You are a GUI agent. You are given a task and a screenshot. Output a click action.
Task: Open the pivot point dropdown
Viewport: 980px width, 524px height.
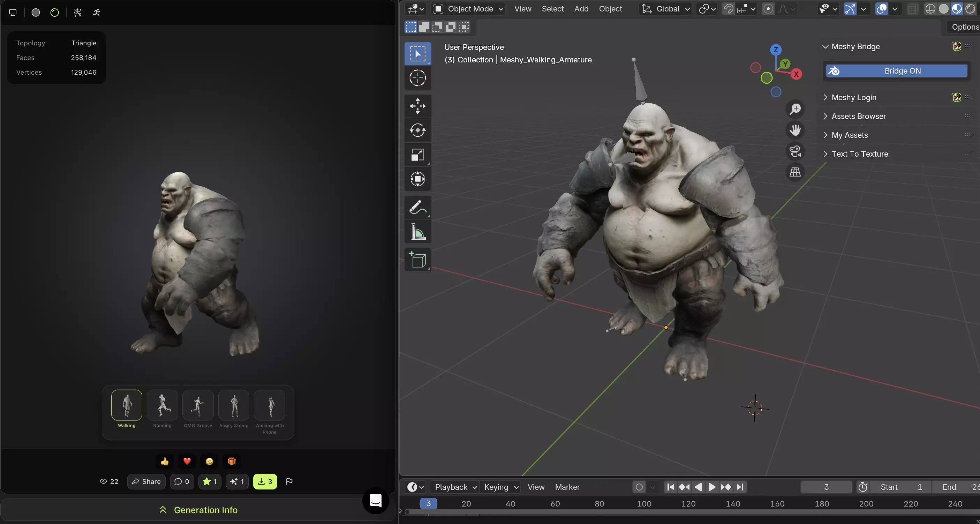coord(707,9)
